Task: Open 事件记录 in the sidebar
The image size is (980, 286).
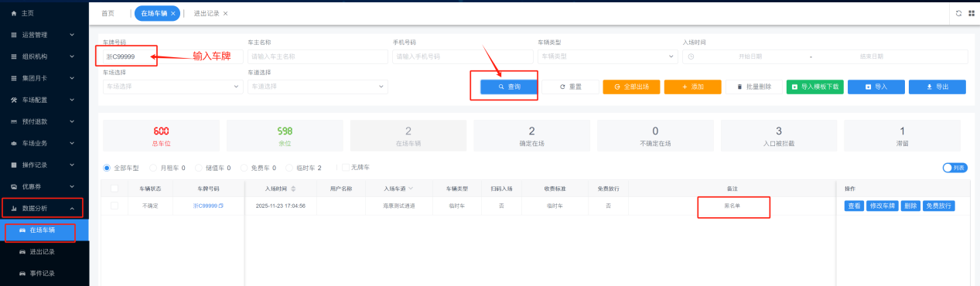Action: point(43,273)
